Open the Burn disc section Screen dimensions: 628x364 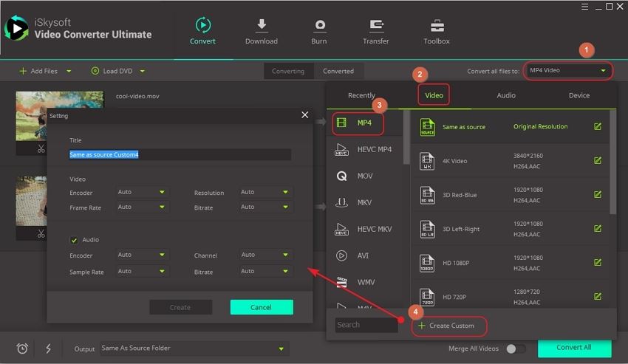coord(319,27)
